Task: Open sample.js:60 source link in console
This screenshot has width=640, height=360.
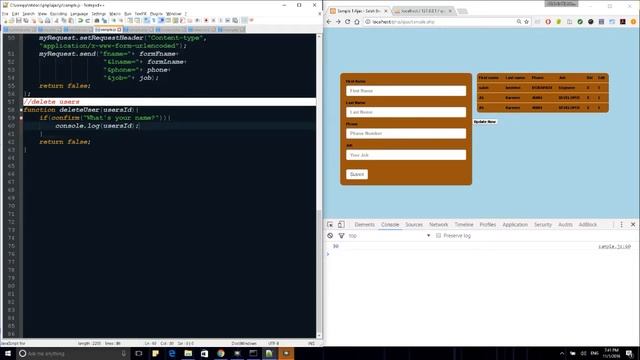Action: [614, 247]
